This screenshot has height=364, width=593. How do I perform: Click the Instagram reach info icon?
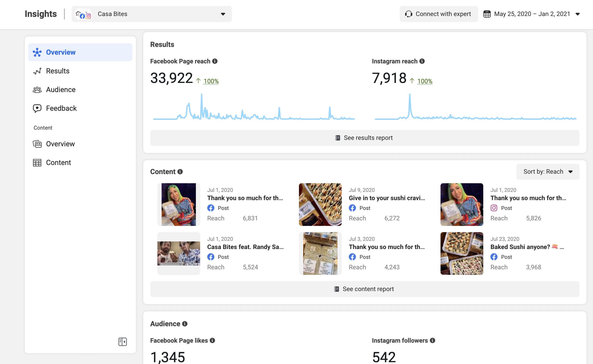(x=422, y=61)
